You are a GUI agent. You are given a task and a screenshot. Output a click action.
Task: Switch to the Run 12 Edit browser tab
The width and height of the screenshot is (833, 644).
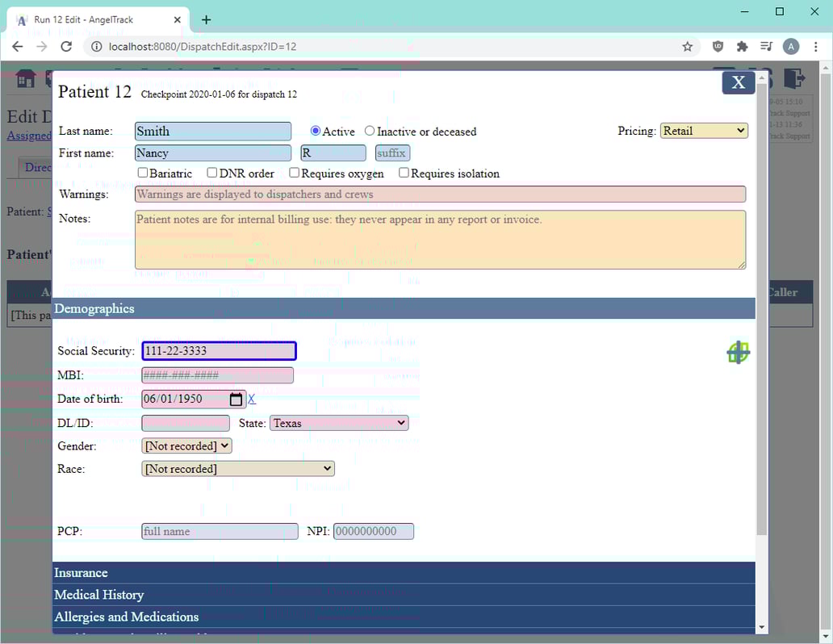point(89,18)
